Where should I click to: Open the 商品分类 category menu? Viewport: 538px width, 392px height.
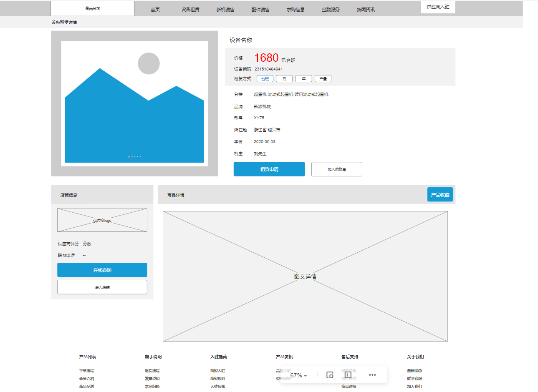pos(93,8)
